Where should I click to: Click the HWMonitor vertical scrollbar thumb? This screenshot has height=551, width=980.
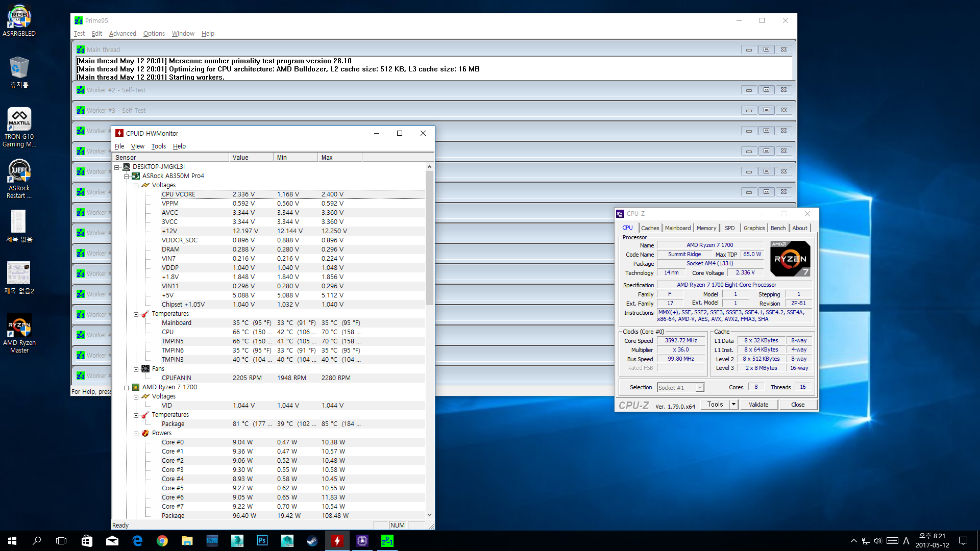(x=429, y=237)
